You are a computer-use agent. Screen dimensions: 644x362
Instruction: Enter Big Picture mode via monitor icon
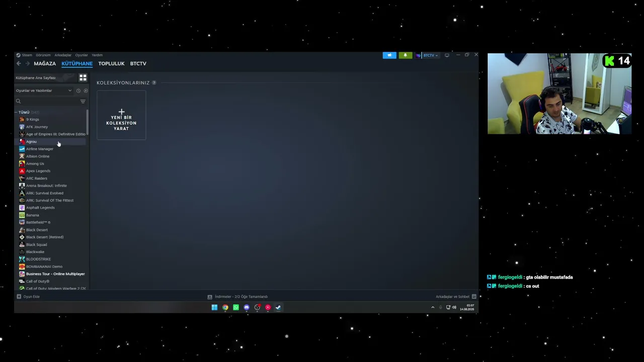447,55
